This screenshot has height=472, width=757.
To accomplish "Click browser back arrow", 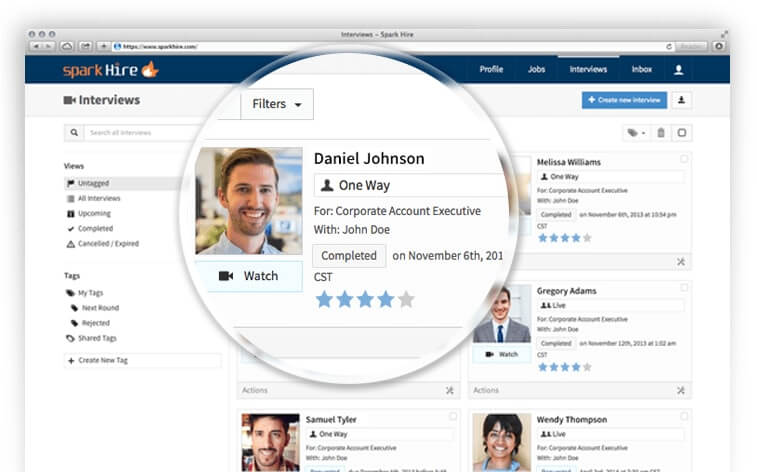I will coord(36,46).
